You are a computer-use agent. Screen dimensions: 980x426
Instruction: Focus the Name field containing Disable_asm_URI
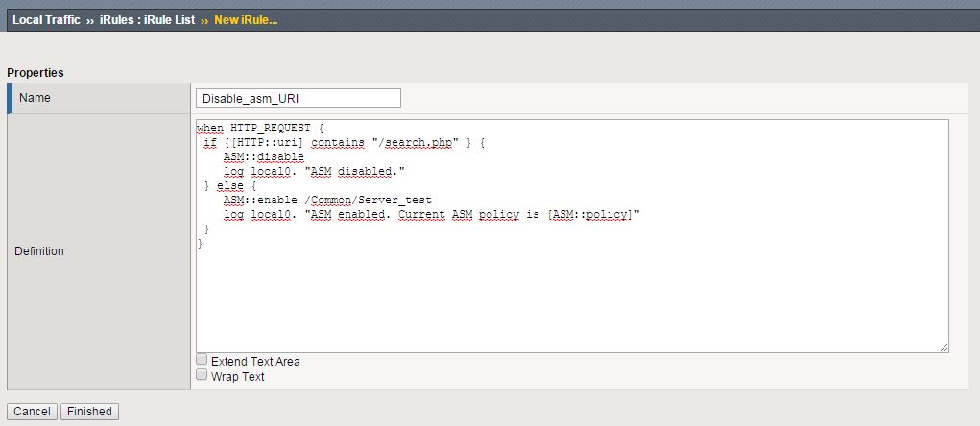(298, 99)
